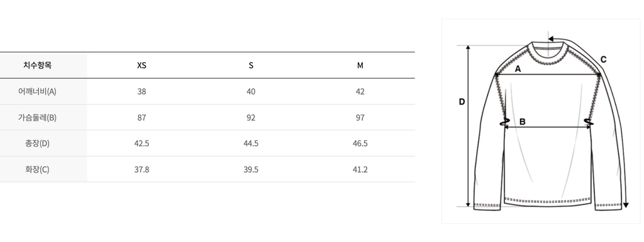Select the M chest value 97
The image size is (644, 242).
(360, 117)
